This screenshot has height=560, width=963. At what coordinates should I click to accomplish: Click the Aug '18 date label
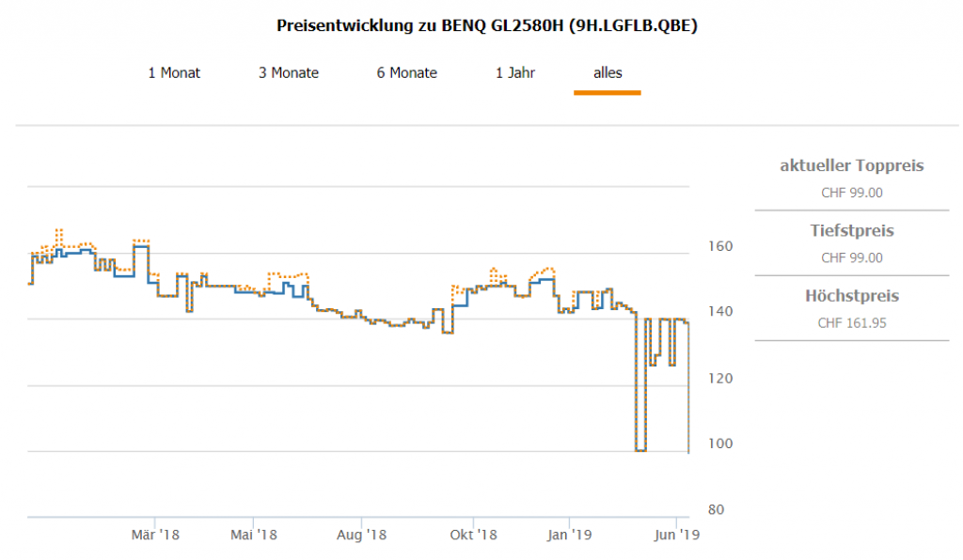click(x=362, y=535)
